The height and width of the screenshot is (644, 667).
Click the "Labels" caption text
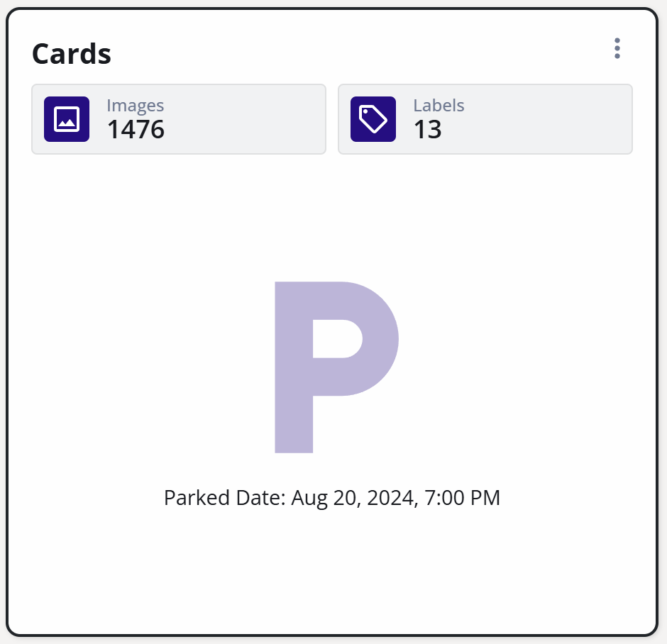439,106
